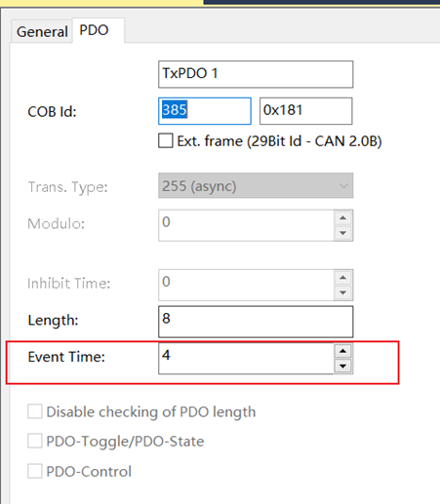Click the Modulo value field

point(246,225)
